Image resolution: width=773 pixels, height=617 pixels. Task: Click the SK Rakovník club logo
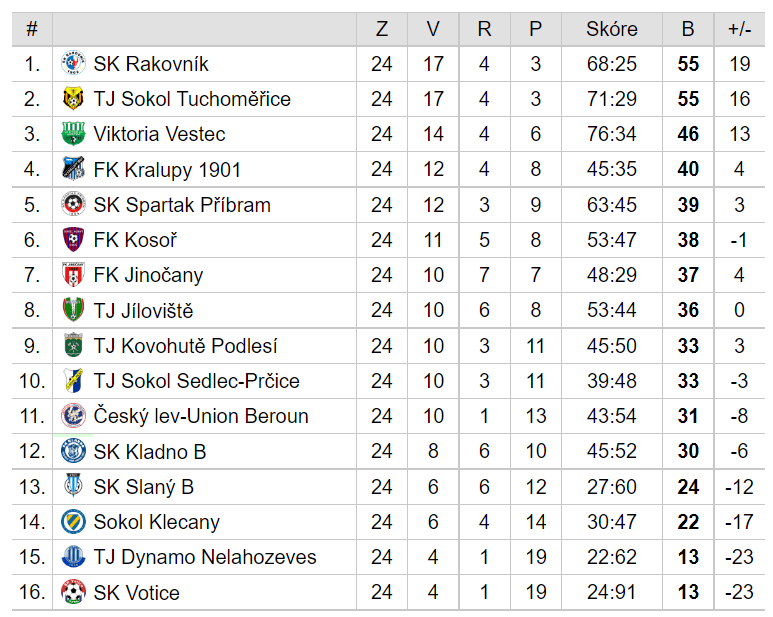(x=73, y=64)
